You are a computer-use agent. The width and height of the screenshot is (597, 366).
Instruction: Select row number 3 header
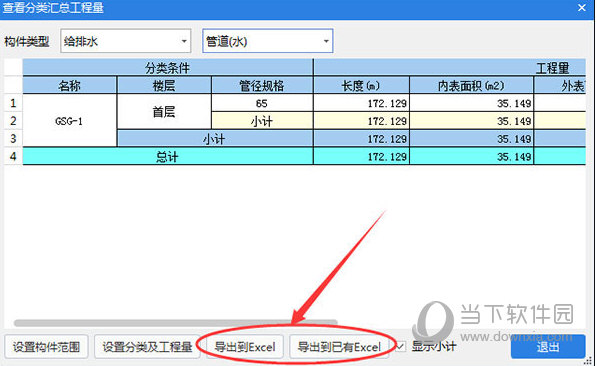(x=13, y=138)
